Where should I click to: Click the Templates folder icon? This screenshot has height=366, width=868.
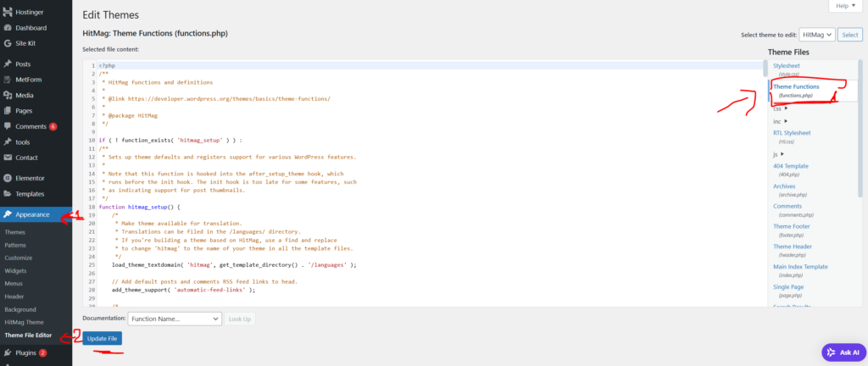[x=8, y=194]
